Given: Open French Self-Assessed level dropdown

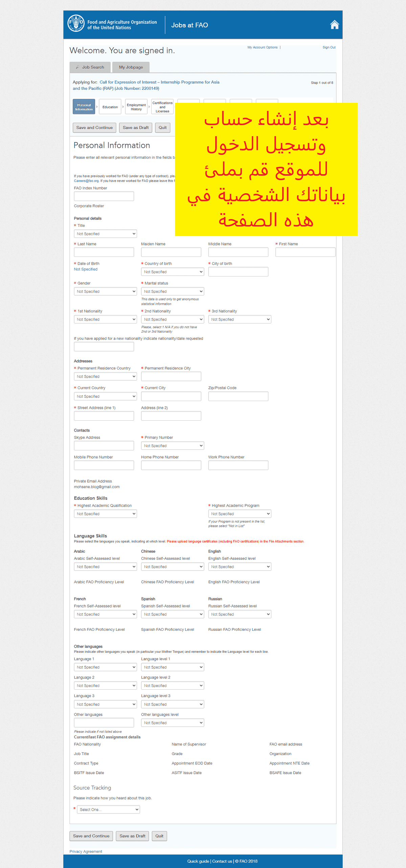Looking at the screenshot, I should 105,614.
